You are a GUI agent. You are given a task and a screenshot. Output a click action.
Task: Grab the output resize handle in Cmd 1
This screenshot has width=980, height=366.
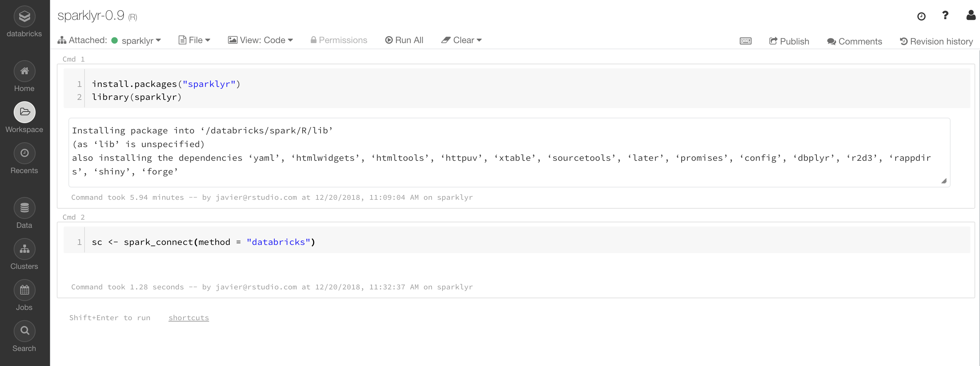(x=944, y=181)
